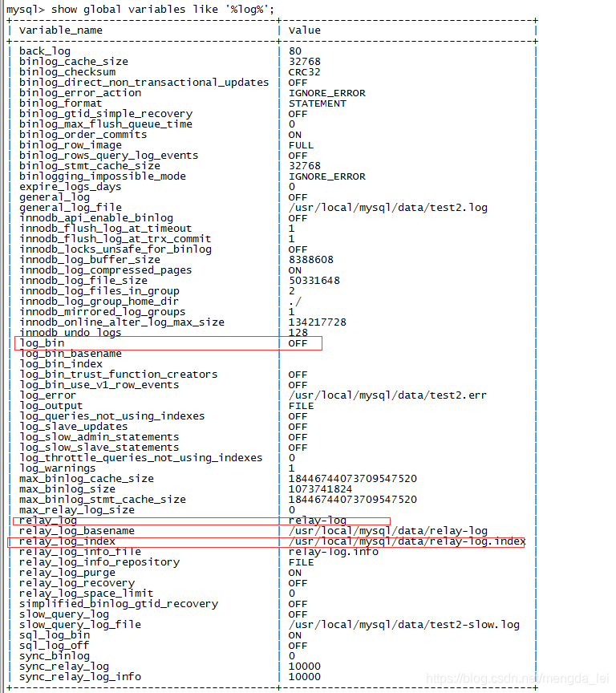This screenshot has height=693, width=616.
Task: Select log_queries_not_using_indexes variable name
Action: point(112,416)
